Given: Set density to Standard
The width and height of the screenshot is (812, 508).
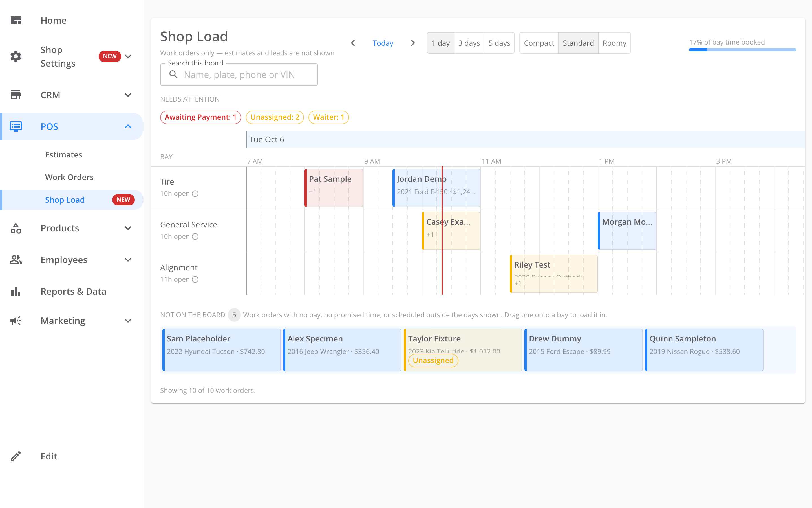Looking at the screenshot, I should click(x=578, y=43).
